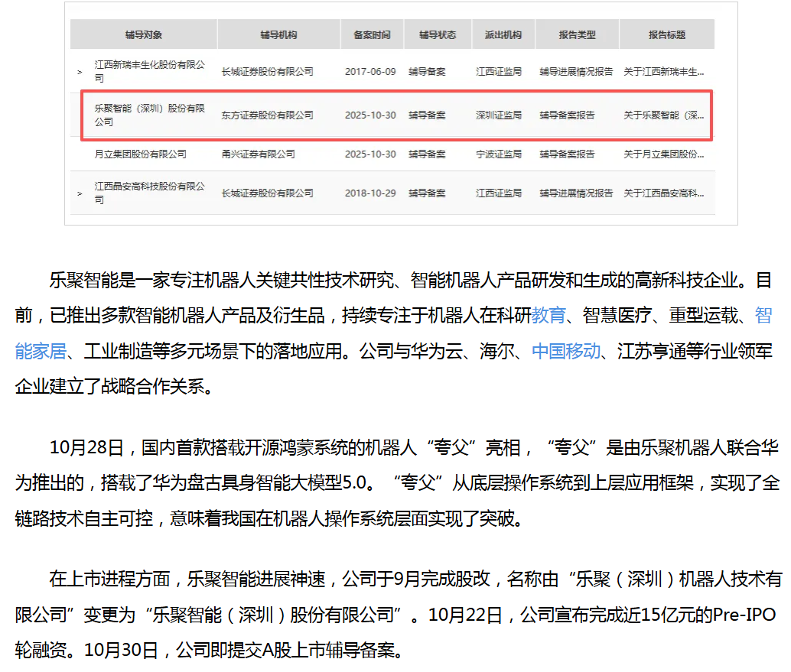Click 长城证券股份有限公司 in 2018-10-29 row
Image resolution: width=791 pixels, height=672 pixels.
tap(268, 193)
